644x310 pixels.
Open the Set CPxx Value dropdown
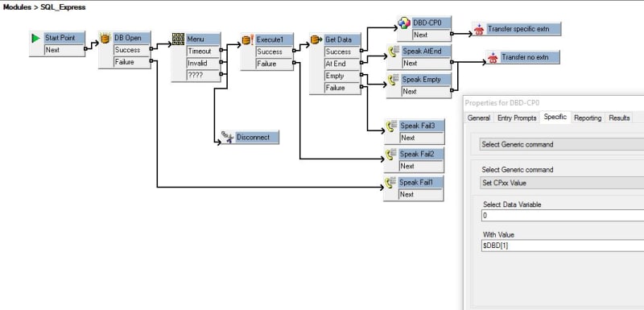pos(561,183)
